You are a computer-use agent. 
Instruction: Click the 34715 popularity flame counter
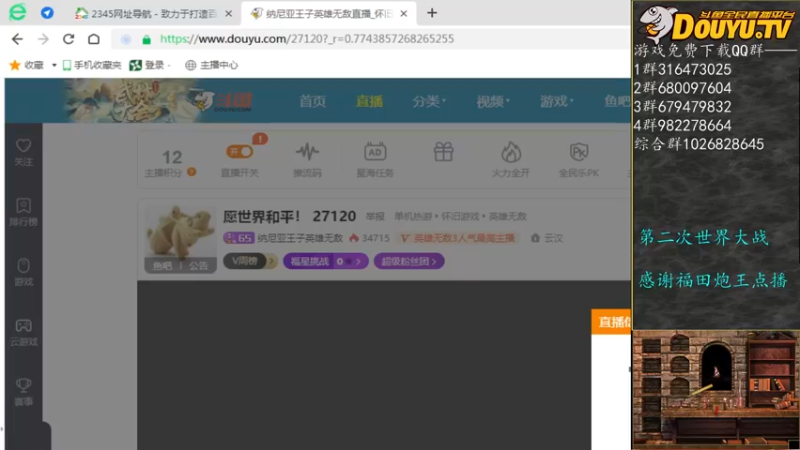pyautogui.click(x=369, y=238)
